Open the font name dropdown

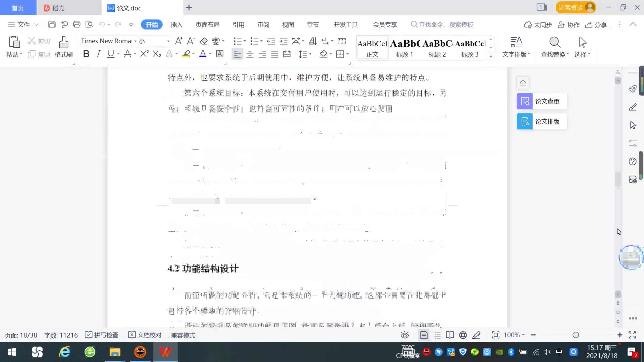tap(135, 41)
